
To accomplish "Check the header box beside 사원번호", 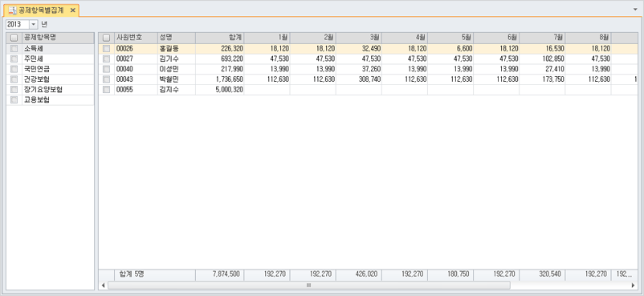I will pyautogui.click(x=106, y=38).
